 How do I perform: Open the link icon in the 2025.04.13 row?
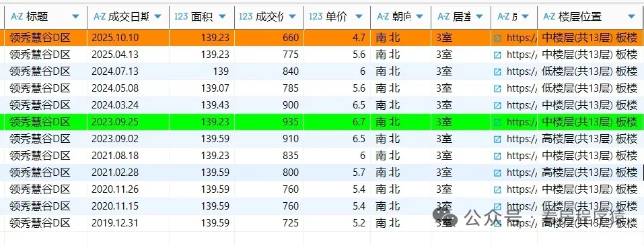click(x=497, y=55)
